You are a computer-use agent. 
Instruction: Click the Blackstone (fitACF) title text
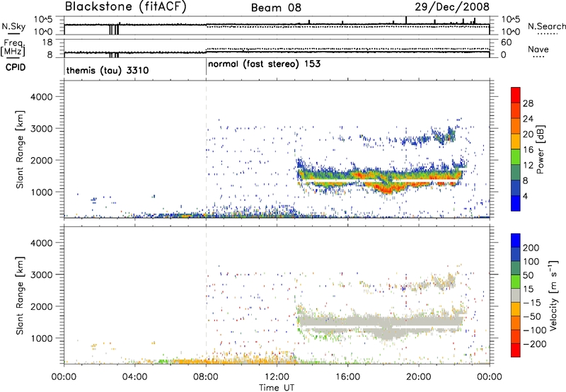(126, 7)
